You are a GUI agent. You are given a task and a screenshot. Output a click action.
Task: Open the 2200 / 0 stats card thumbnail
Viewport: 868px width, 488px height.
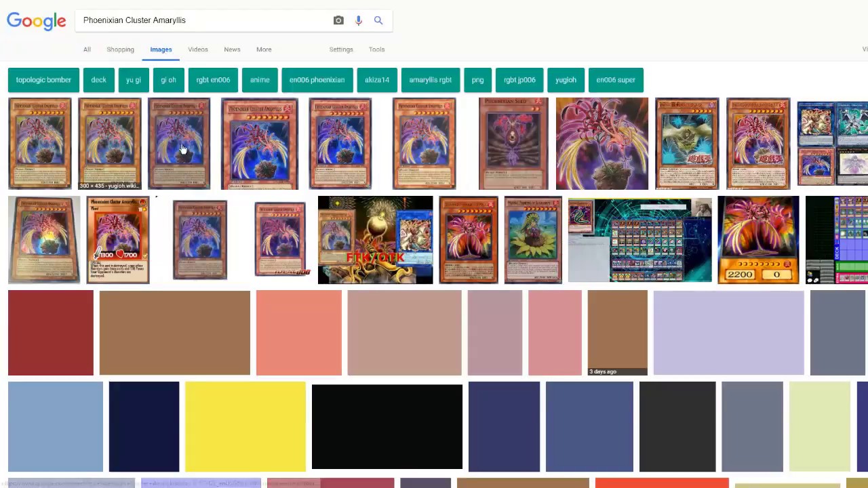[x=758, y=240]
